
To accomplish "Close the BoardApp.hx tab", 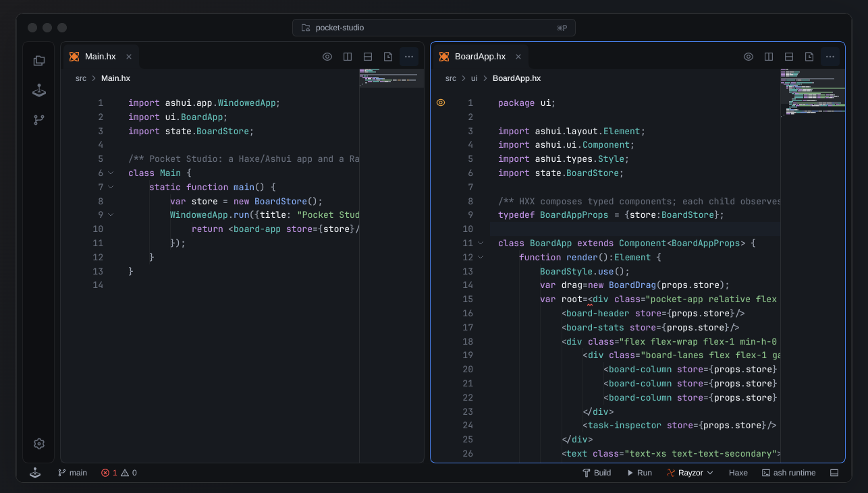I will coord(518,57).
